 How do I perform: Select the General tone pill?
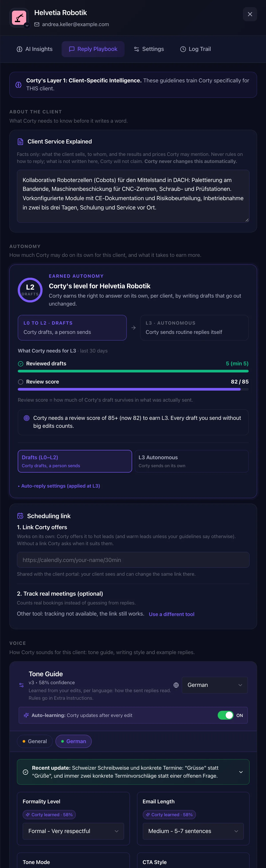coord(35,741)
